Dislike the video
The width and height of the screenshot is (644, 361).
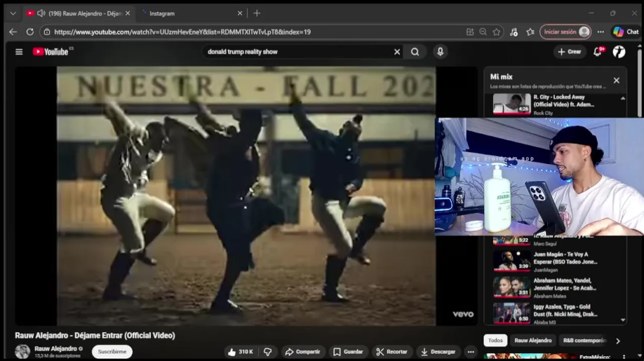click(268, 352)
